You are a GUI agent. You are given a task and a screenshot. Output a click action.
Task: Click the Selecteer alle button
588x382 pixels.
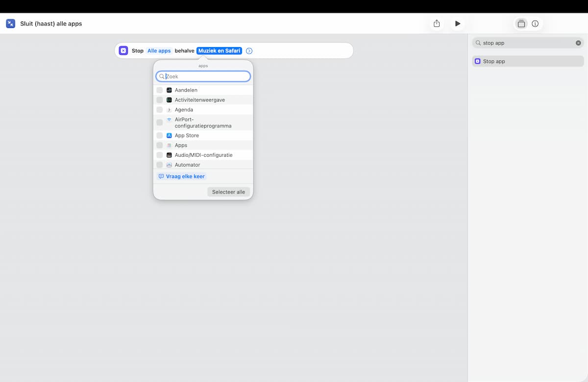point(228,192)
